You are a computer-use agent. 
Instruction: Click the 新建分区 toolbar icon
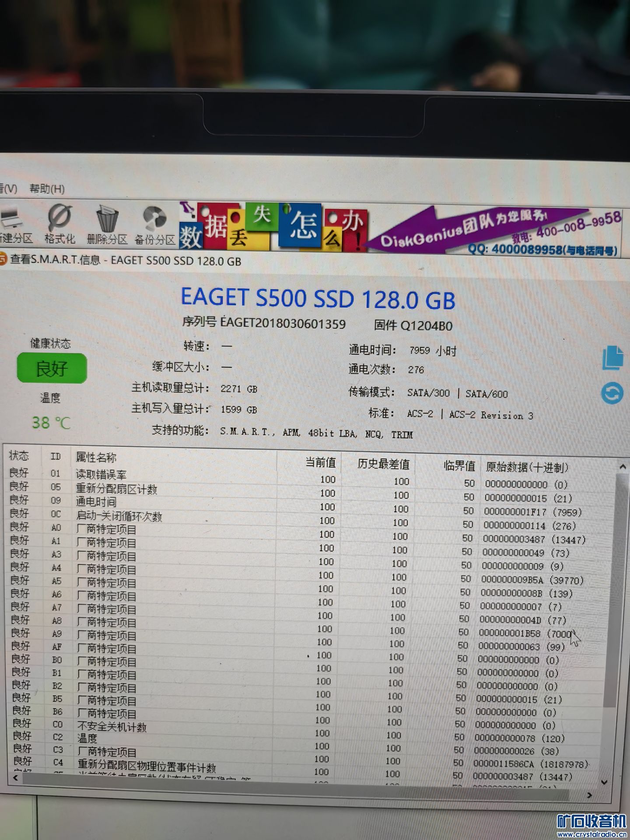pos(16,224)
